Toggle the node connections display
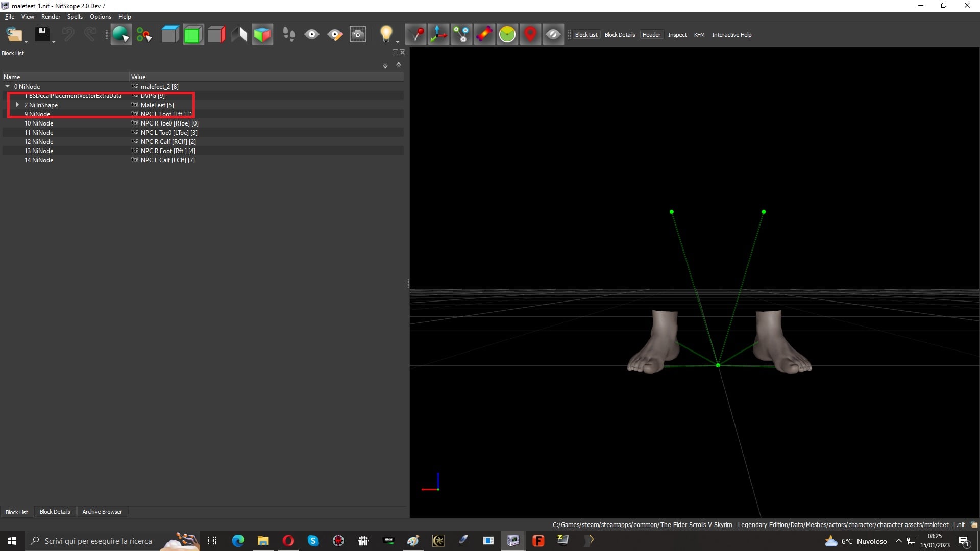 click(461, 35)
